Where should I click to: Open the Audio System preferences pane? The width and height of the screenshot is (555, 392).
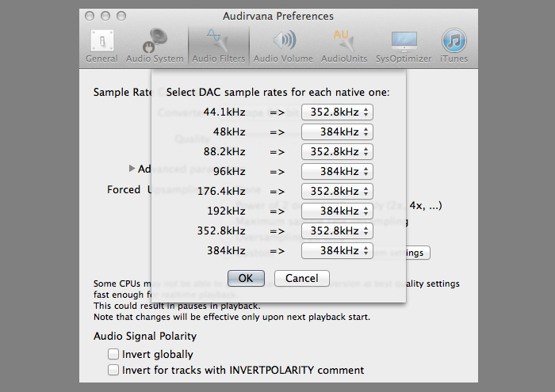point(155,46)
